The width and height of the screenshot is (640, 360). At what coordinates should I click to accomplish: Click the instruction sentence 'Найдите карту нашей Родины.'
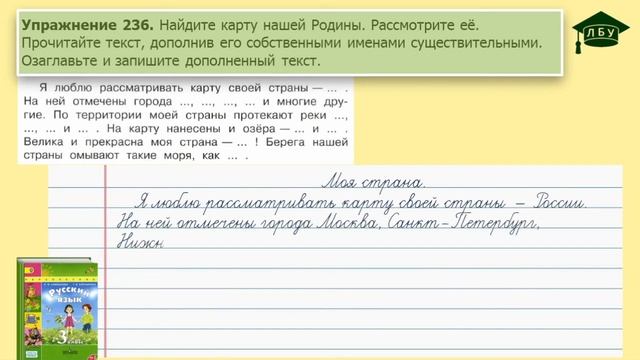262,25
